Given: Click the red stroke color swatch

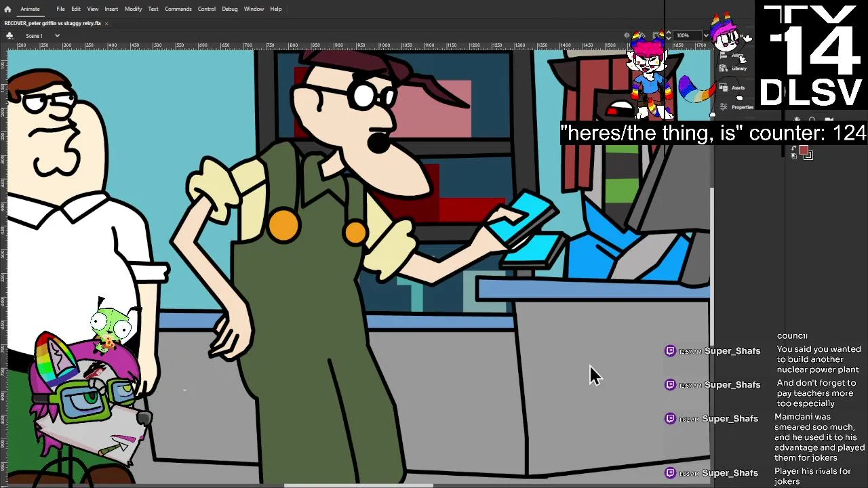Looking at the screenshot, I should tap(804, 150).
